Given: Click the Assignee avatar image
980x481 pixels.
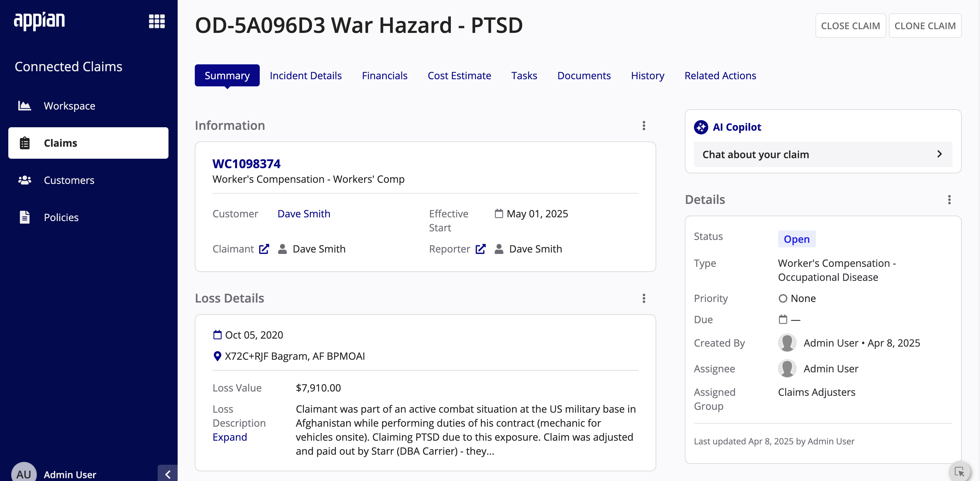Looking at the screenshot, I should (787, 369).
